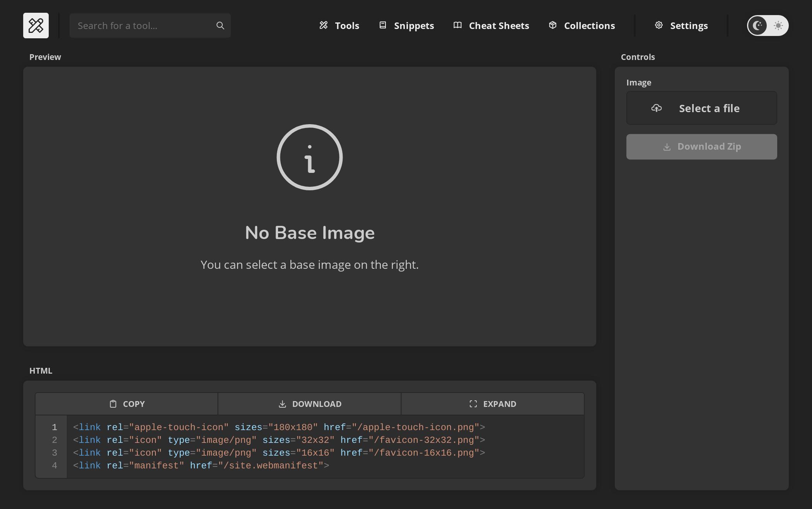Download the HTML snippet file

[x=309, y=403]
